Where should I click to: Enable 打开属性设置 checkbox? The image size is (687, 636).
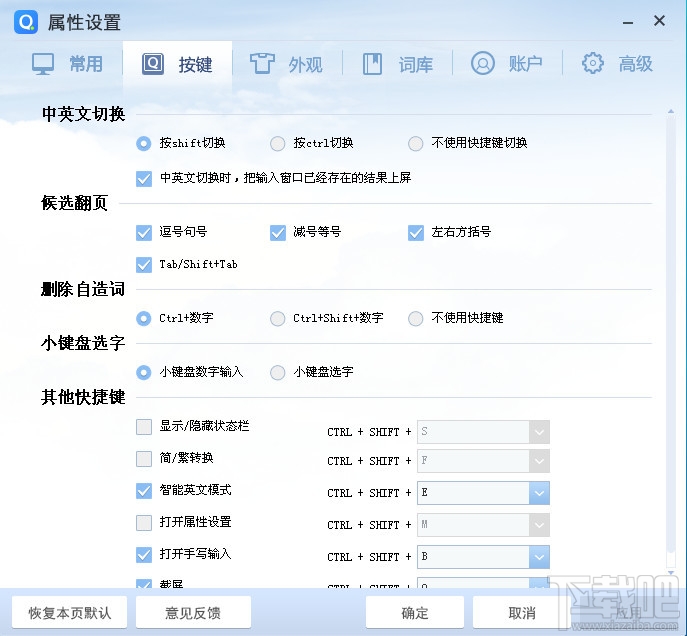[144, 523]
